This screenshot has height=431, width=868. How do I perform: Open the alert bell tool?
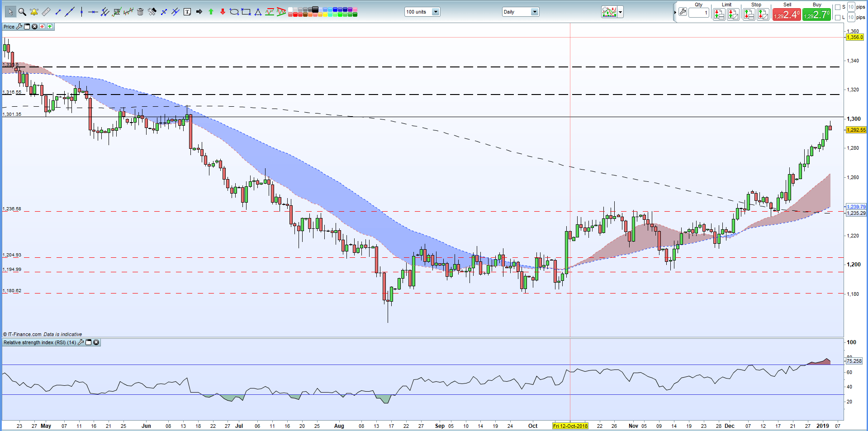tap(34, 12)
